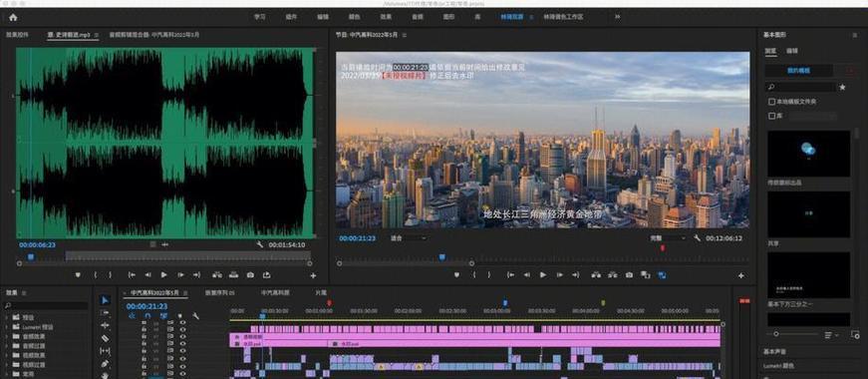Step forward one frame in program monitor
Screen dimensions: 868x379
pos(559,275)
